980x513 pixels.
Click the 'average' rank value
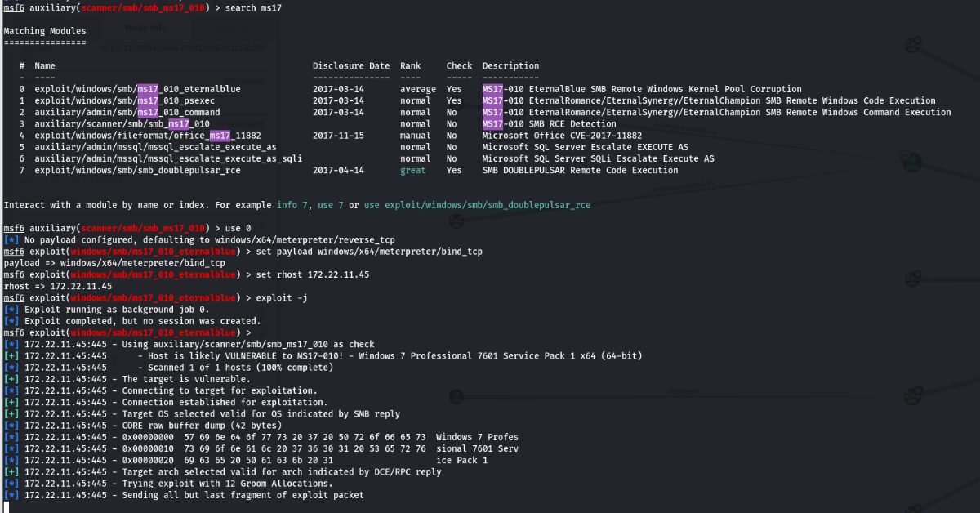click(418, 89)
